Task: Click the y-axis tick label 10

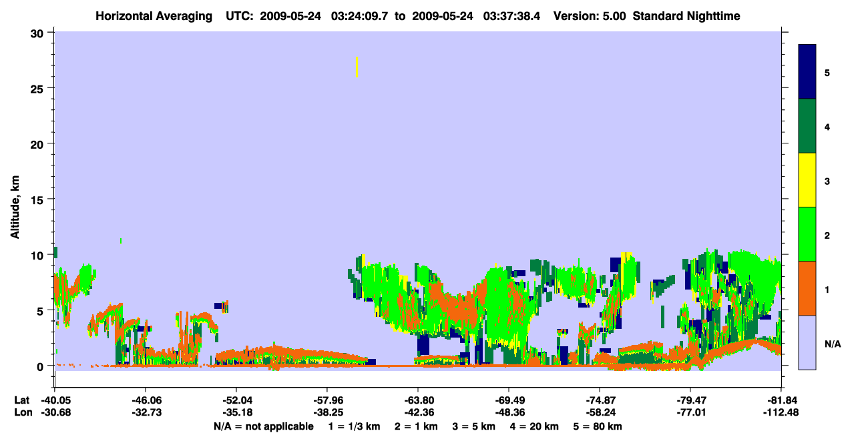Action: point(39,255)
